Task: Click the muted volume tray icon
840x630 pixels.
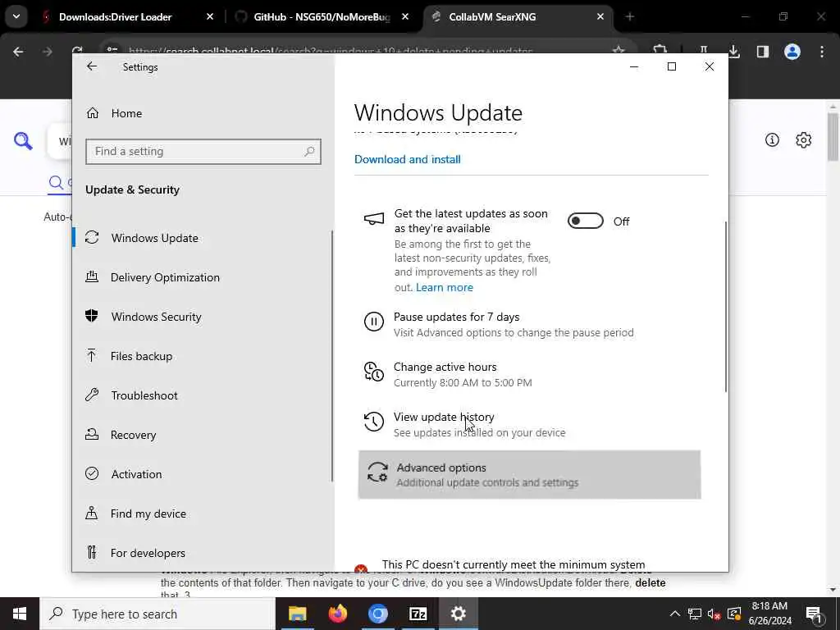Action: click(714, 614)
